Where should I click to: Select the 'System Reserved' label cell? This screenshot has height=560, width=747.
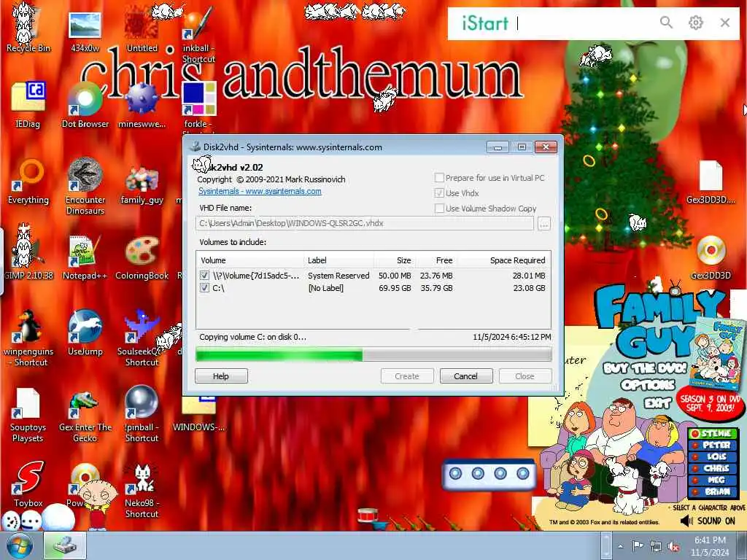[x=338, y=275]
